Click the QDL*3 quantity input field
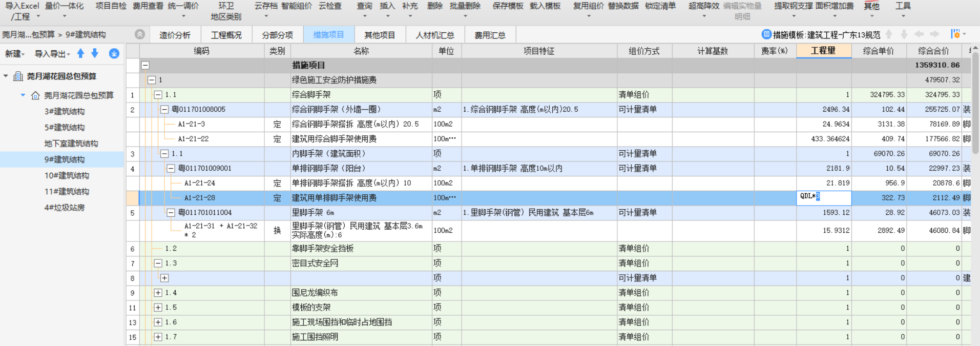This screenshot has width=980, height=346. (824, 197)
